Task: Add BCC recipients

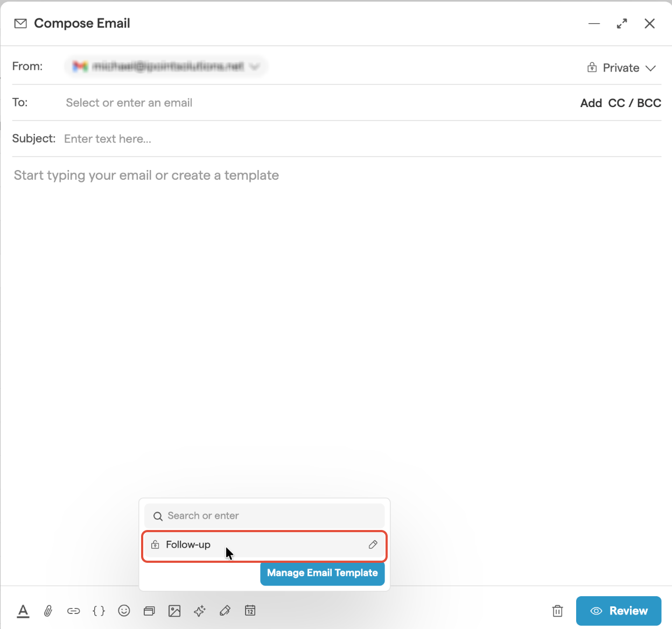Action: click(649, 103)
